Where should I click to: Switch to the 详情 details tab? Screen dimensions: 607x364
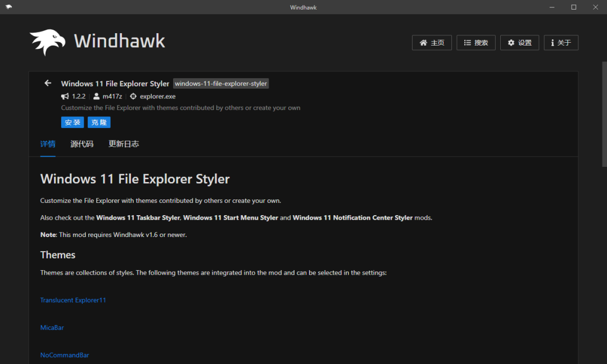tap(48, 144)
